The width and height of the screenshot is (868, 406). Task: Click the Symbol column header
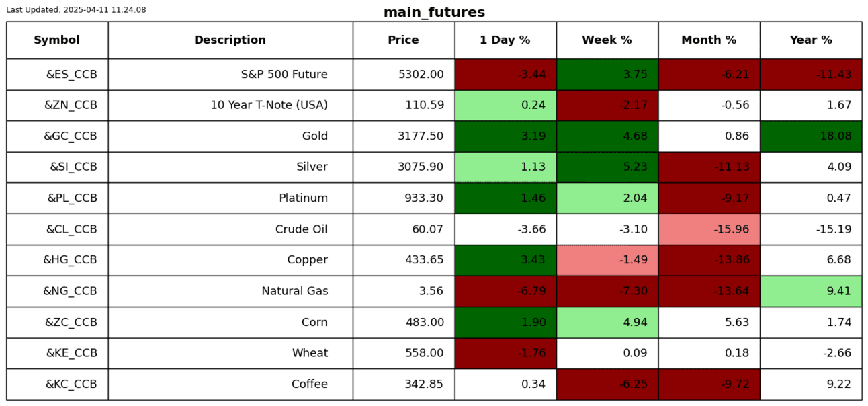tap(57, 40)
